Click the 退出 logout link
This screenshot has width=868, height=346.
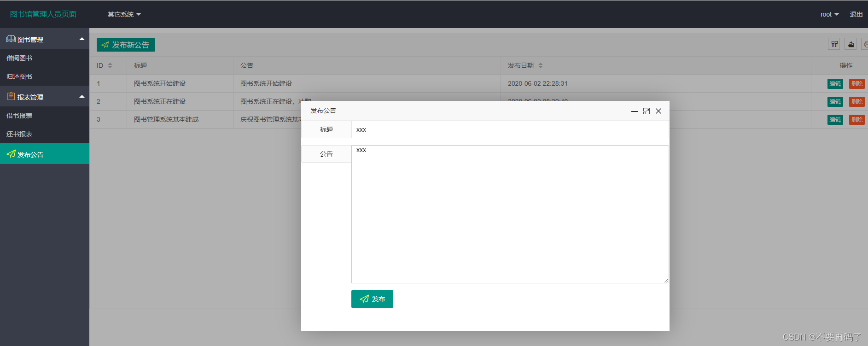click(x=856, y=14)
